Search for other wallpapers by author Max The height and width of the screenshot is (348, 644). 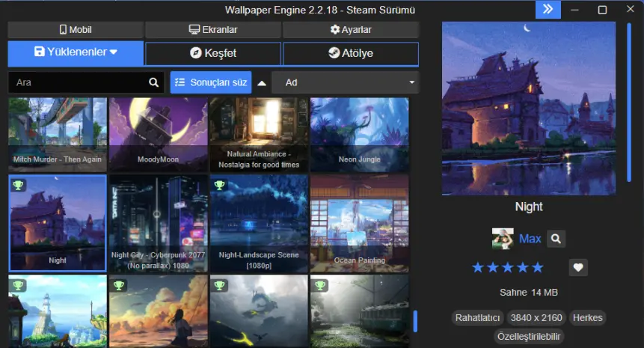point(556,239)
